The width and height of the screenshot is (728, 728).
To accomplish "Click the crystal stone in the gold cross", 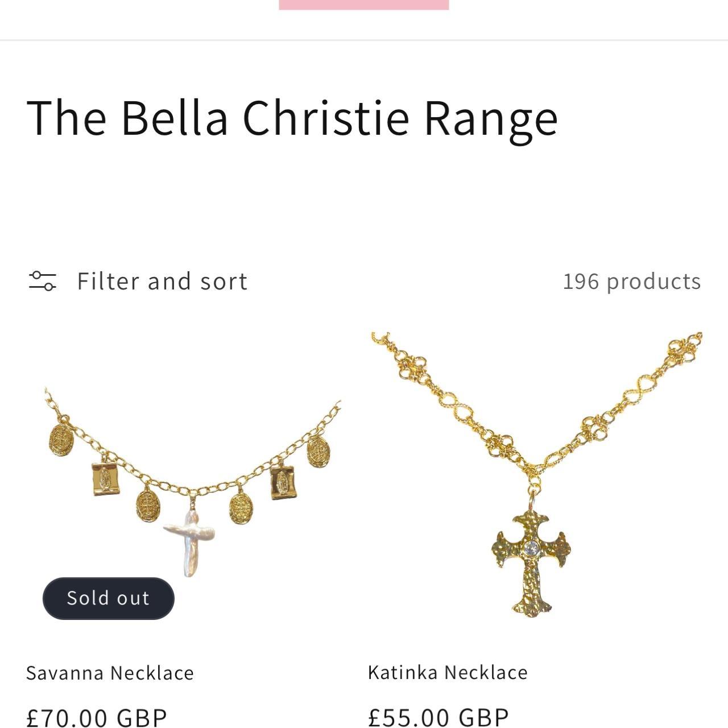I will pos(531,548).
